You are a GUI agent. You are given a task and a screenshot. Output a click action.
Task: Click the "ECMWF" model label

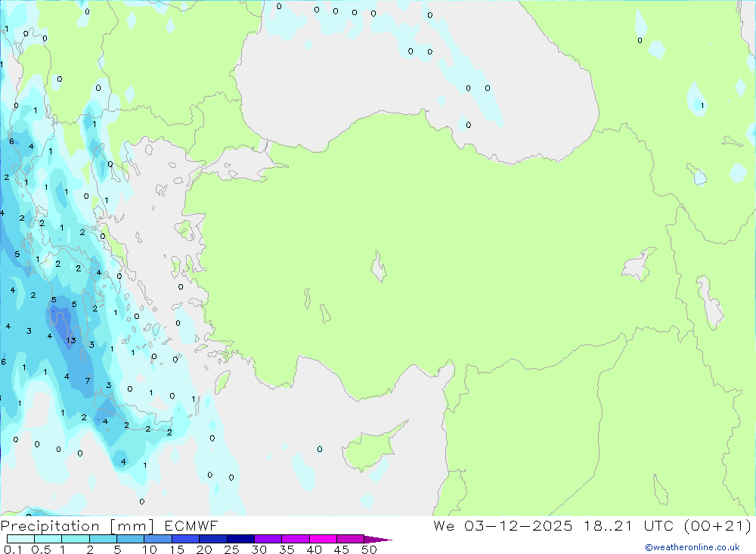pyautogui.click(x=191, y=526)
